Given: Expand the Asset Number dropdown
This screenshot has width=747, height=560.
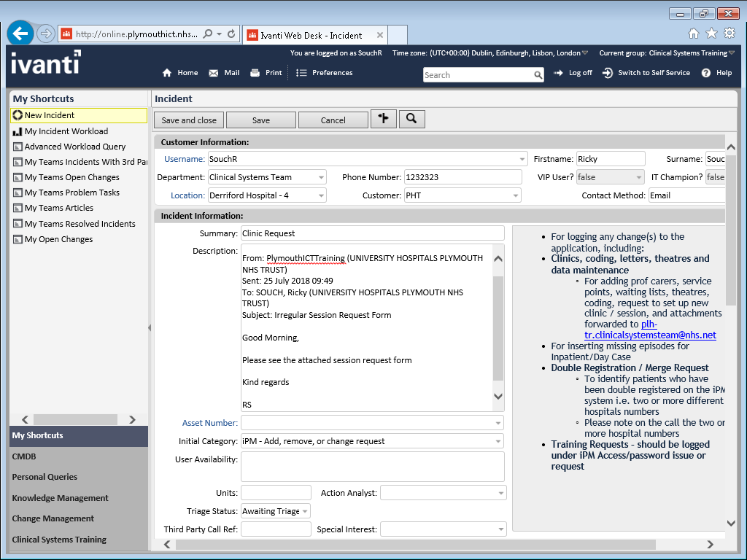Looking at the screenshot, I should point(498,423).
